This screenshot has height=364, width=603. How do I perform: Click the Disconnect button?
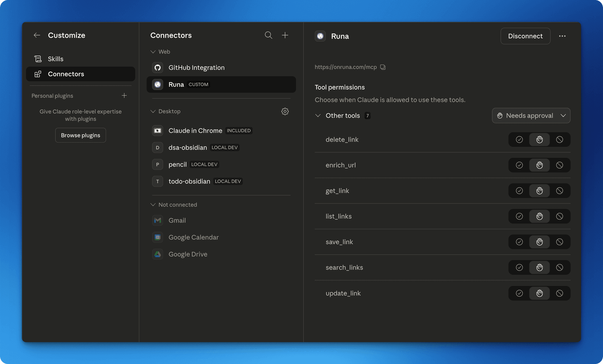pos(525,36)
